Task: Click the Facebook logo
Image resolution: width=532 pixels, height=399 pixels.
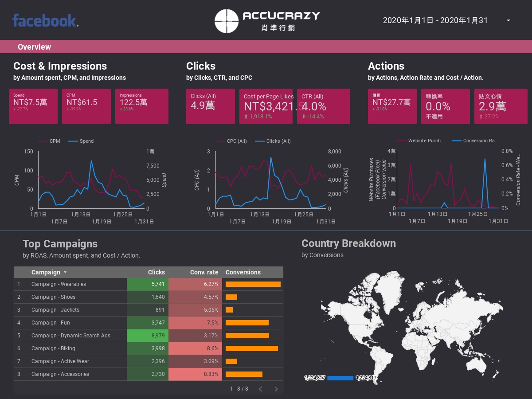Action: 45,20
